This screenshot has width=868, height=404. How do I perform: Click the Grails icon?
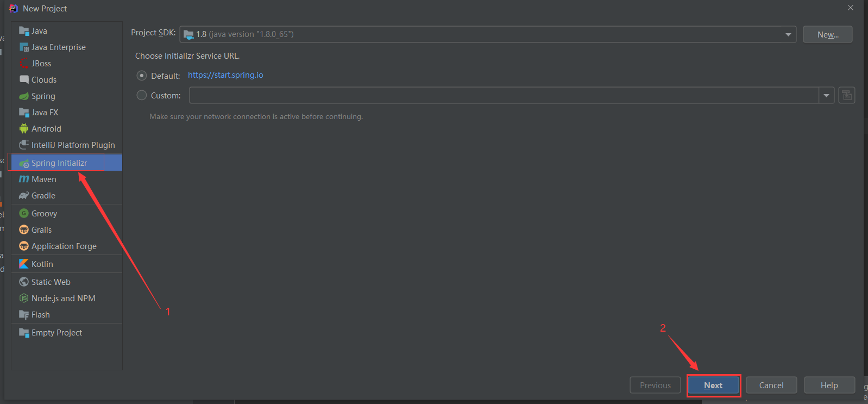click(24, 230)
